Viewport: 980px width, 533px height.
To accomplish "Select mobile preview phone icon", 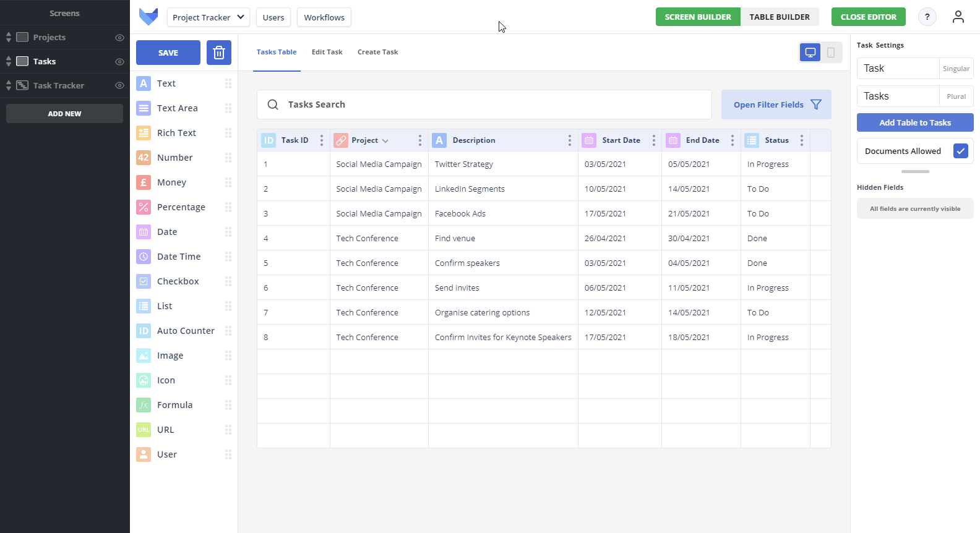I will [831, 53].
